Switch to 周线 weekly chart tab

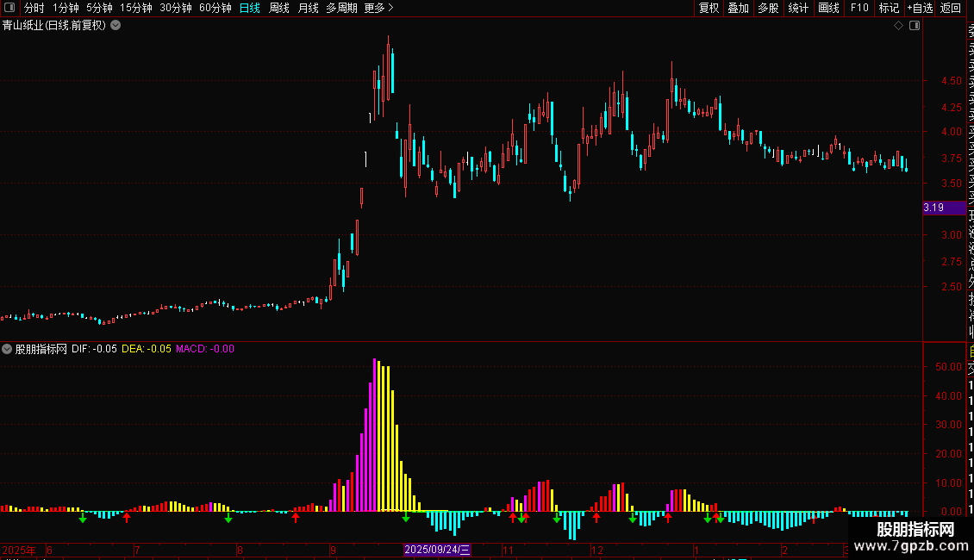[279, 8]
